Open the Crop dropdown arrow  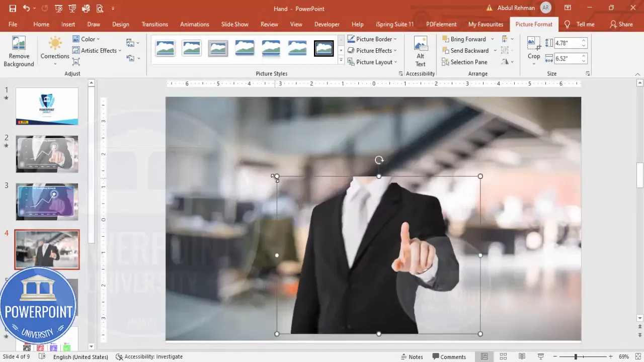(534, 64)
